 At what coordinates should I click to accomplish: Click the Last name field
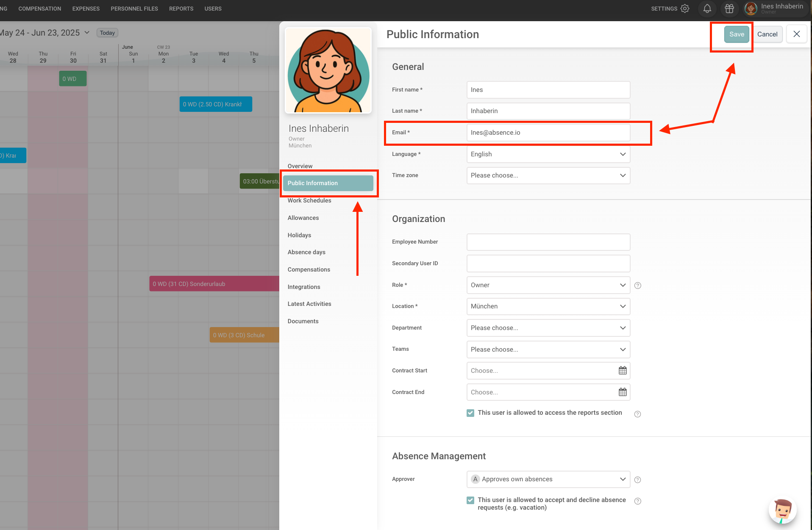[x=548, y=111]
